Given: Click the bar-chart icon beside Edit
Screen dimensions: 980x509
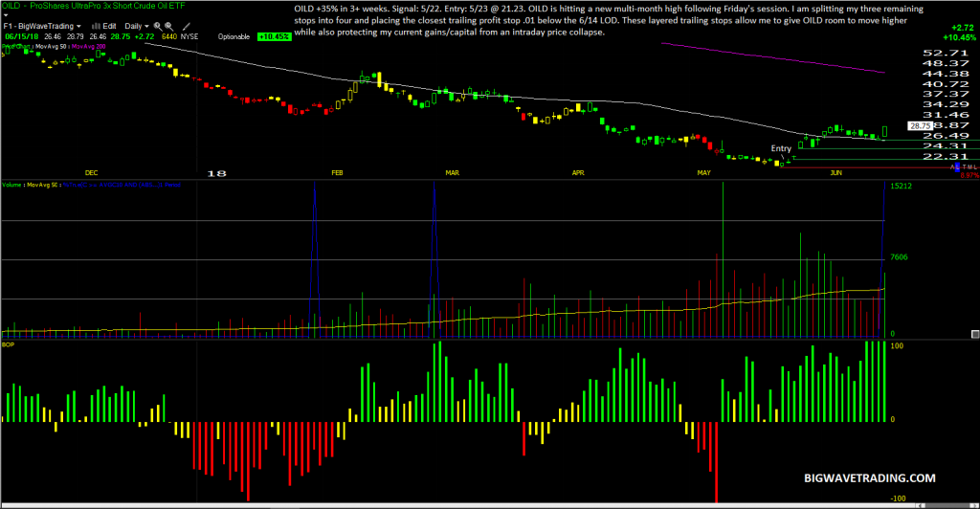Looking at the screenshot, I should click(97, 26).
